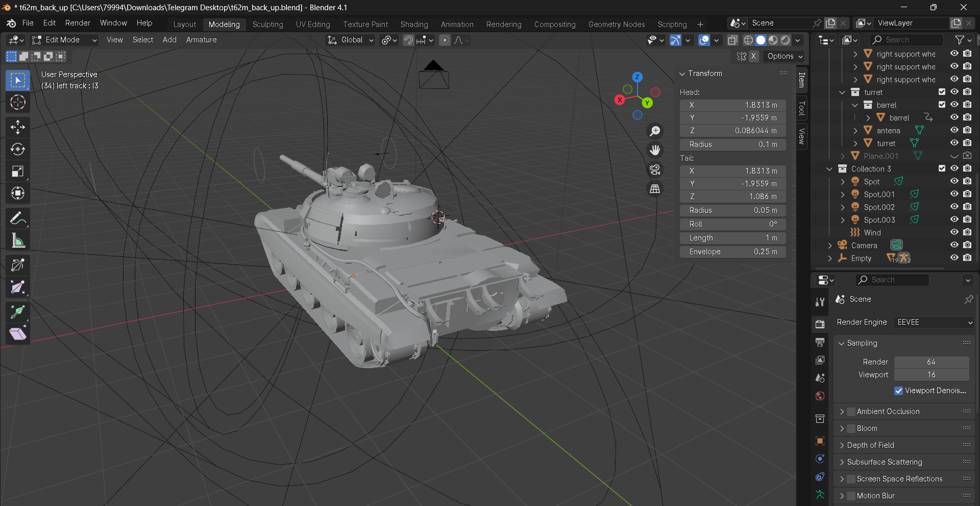This screenshot has height=506, width=980.
Task: Click the zoom magnifier viewport gizmo
Action: tap(655, 131)
